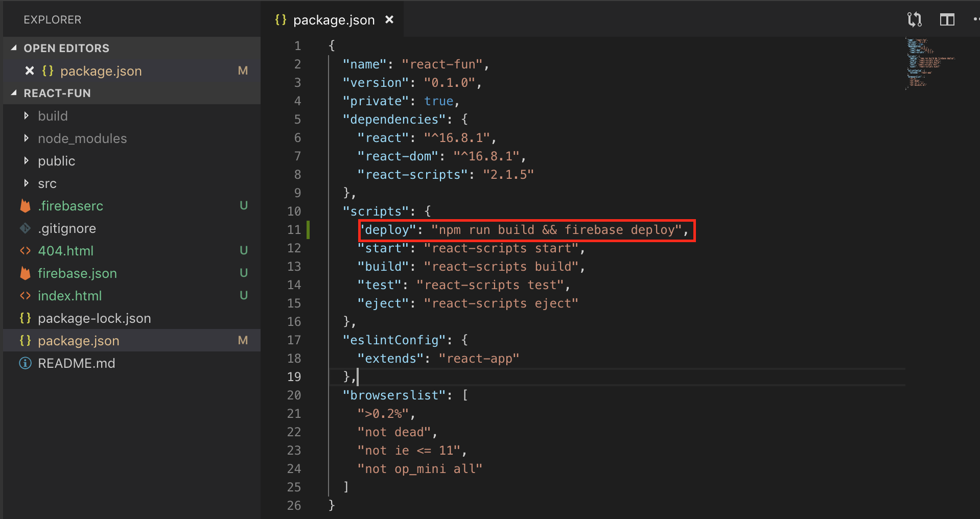This screenshot has height=519, width=980.
Task: Click the U status badge for 404.html
Action: [x=244, y=251]
